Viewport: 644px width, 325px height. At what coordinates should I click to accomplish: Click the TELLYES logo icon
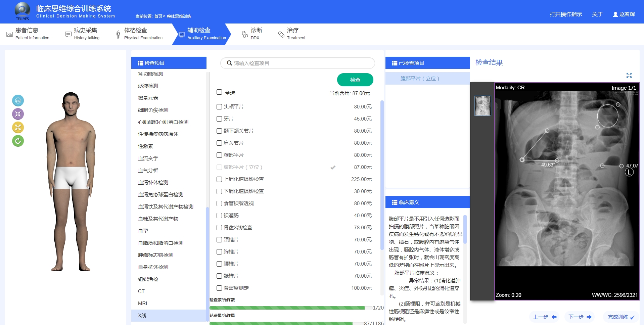coord(22,11)
